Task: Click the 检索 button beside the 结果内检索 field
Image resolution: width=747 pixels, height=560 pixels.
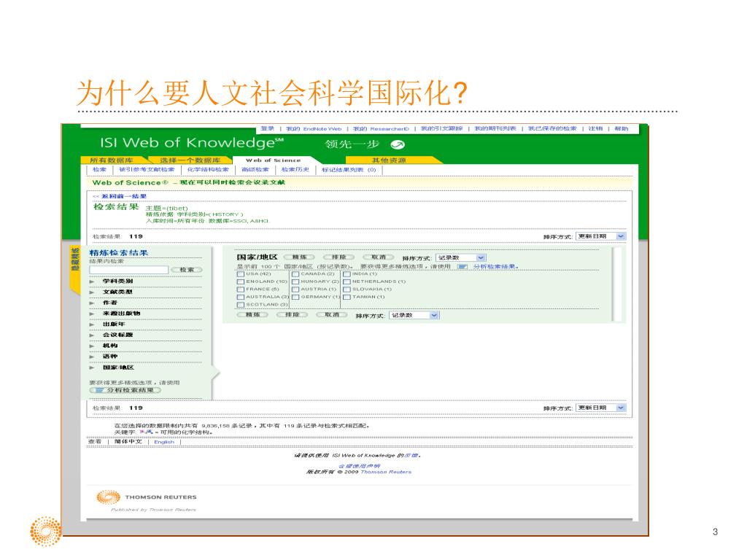Action: point(187,270)
